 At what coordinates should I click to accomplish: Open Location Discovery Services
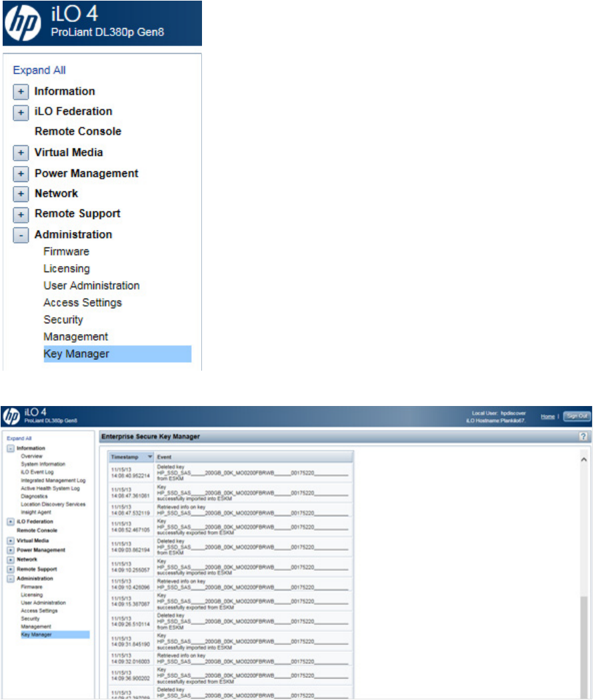(53, 505)
